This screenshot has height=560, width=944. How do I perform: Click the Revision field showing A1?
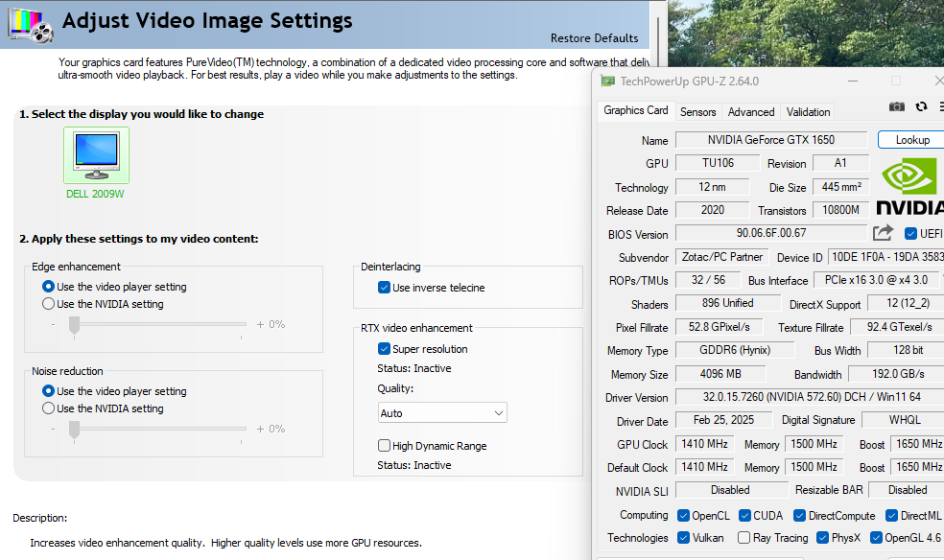pos(840,163)
